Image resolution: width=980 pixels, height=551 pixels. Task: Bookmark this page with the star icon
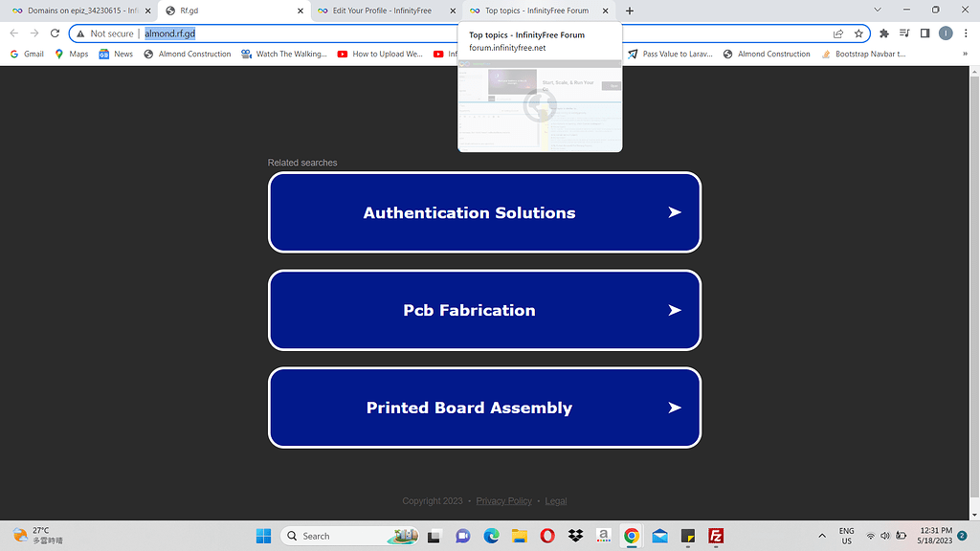(858, 33)
